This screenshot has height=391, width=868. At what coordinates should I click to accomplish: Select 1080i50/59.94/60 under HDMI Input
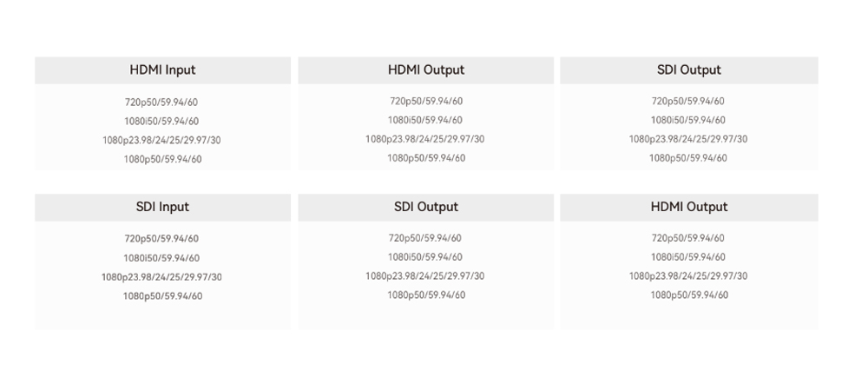(x=161, y=122)
